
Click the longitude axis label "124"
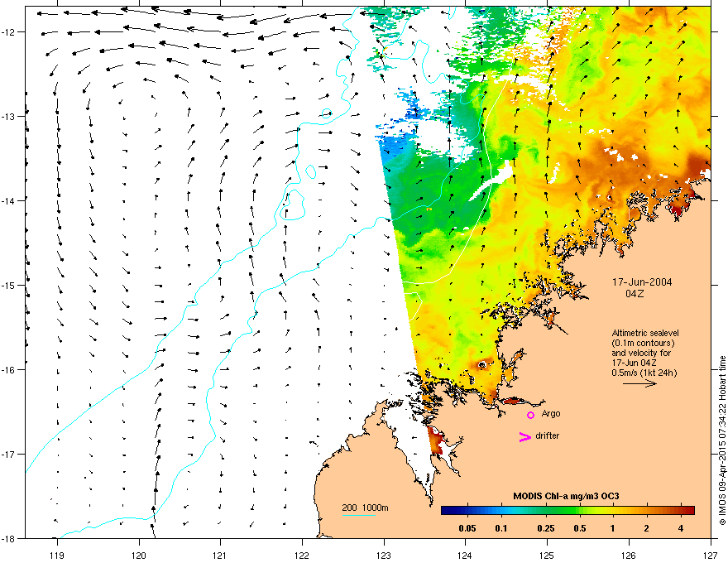pos(465,555)
